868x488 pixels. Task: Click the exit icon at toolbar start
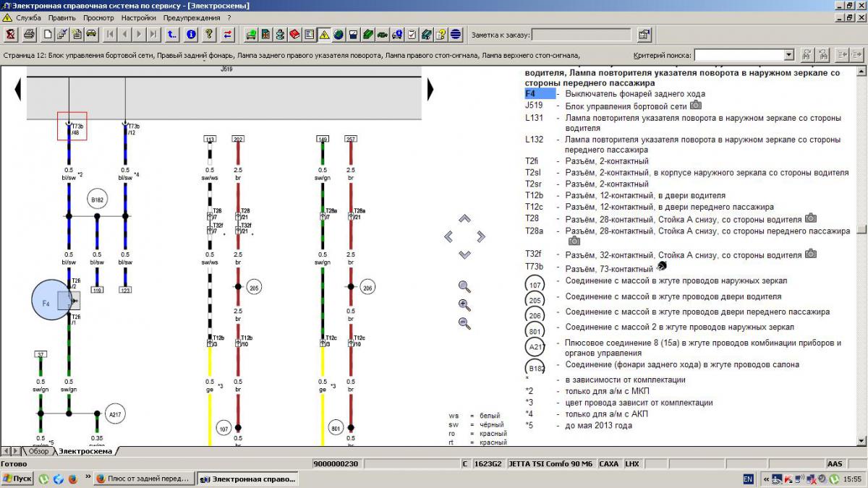[10, 34]
